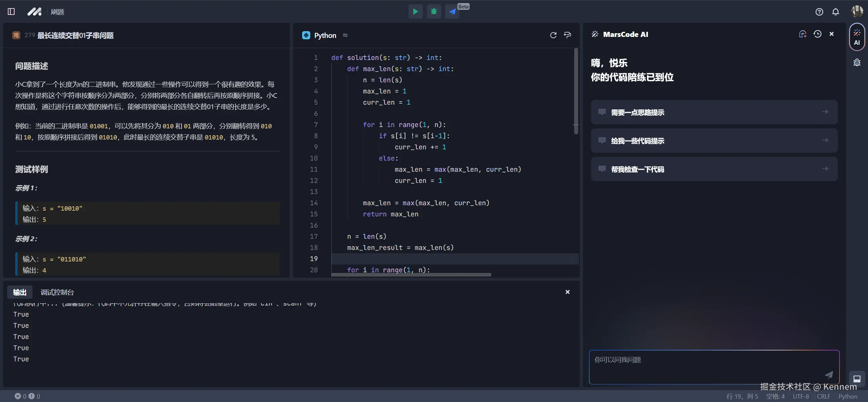Toggle the MarsCode AI side panel button

[857, 37]
